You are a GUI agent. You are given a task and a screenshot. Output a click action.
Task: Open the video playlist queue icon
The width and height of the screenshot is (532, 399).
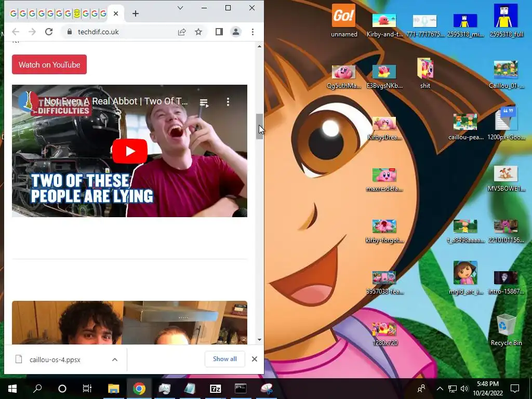[x=204, y=102]
